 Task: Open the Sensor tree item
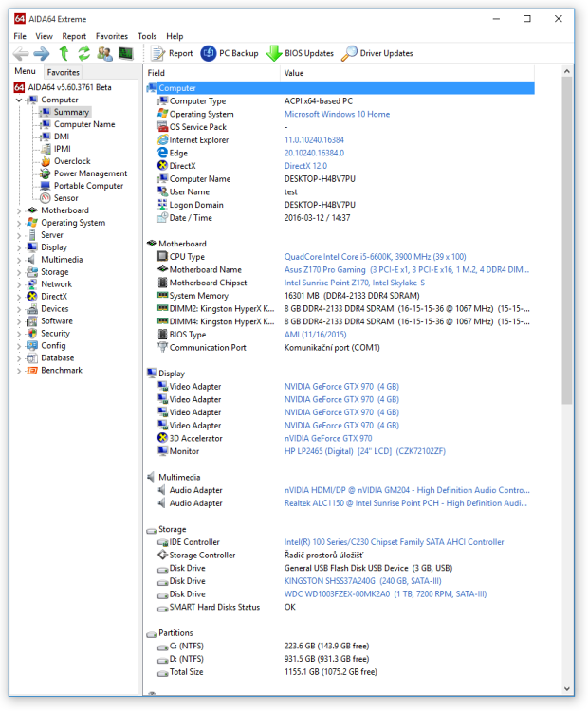[65, 198]
